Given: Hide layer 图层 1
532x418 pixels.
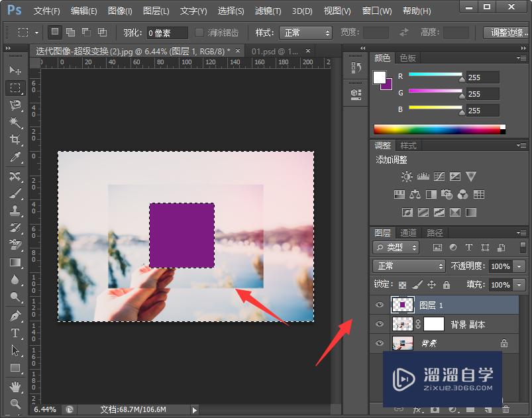Looking at the screenshot, I should click(x=380, y=305).
